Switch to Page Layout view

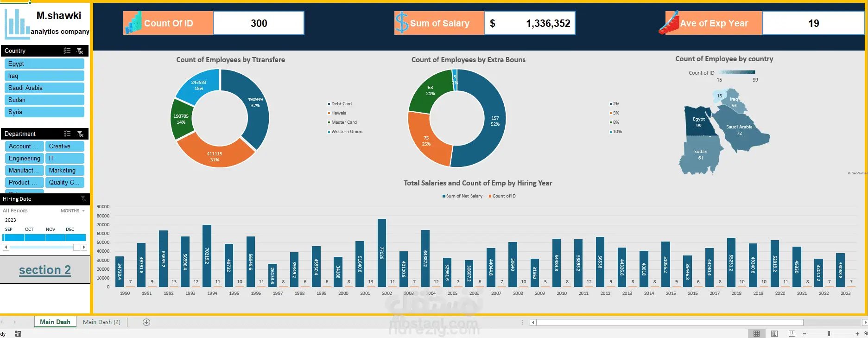coord(774,333)
